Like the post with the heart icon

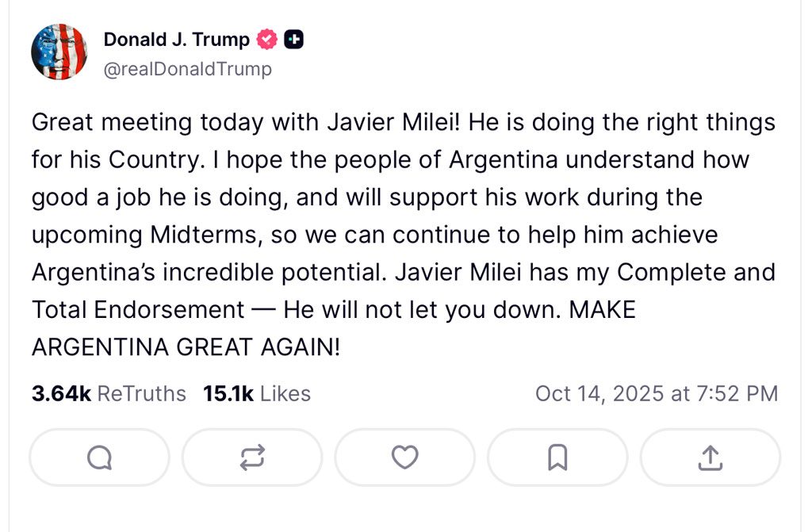point(405,457)
